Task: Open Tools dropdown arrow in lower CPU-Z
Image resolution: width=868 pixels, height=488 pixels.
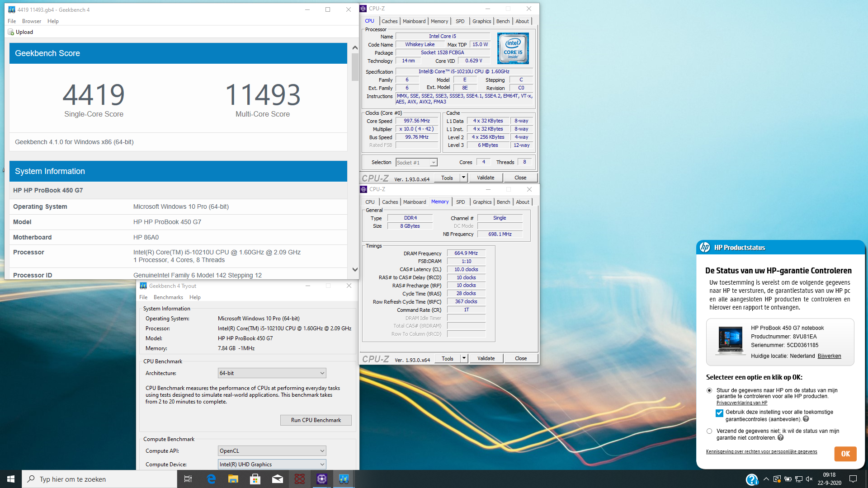Action: point(464,358)
